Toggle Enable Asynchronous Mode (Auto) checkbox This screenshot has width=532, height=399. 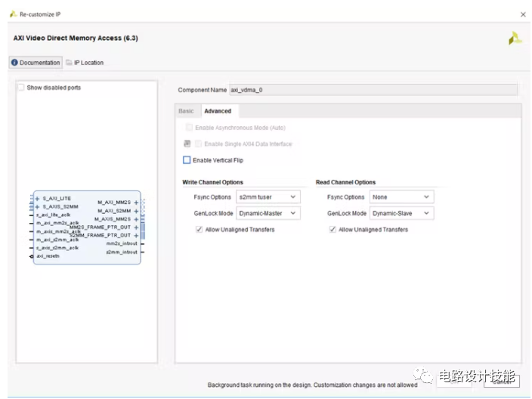click(189, 128)
